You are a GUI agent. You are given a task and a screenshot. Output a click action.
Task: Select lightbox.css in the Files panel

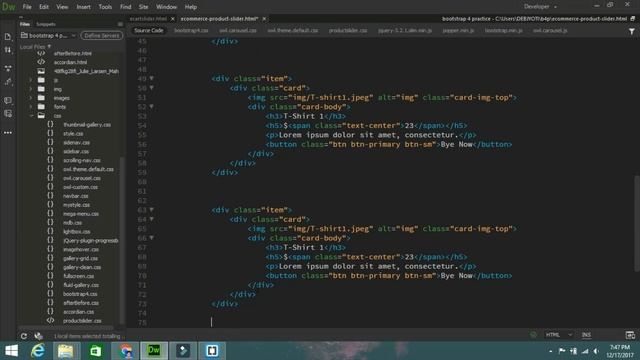(x=76, y=232)
